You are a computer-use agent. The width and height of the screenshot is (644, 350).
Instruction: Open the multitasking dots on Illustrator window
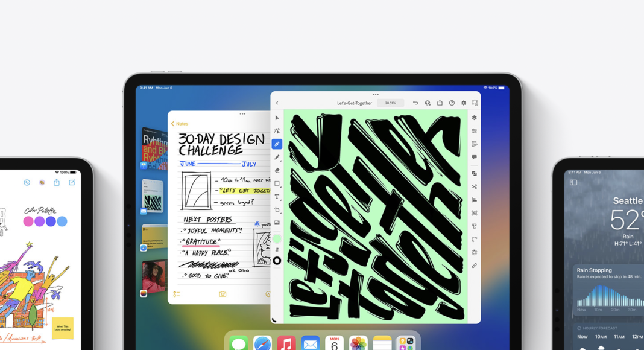click(x=376, y=95)
